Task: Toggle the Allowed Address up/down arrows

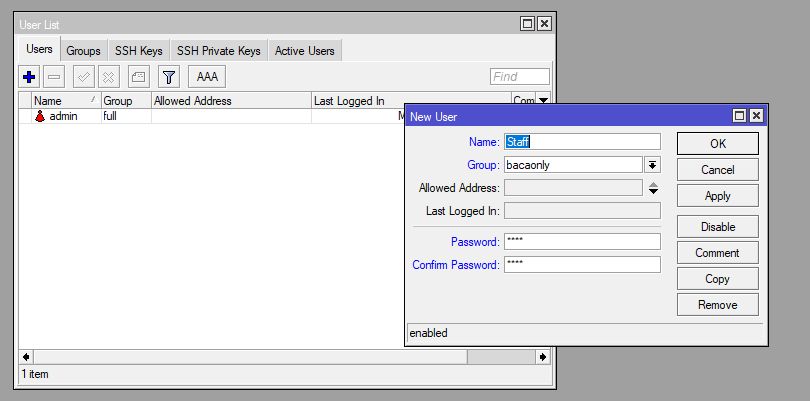Action: (653, 188)
